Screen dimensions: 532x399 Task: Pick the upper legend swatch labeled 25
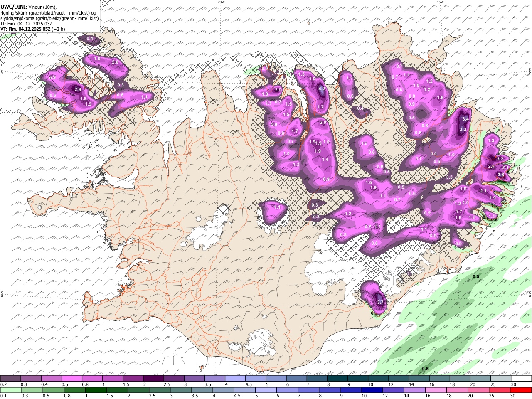tap(500, 379)
